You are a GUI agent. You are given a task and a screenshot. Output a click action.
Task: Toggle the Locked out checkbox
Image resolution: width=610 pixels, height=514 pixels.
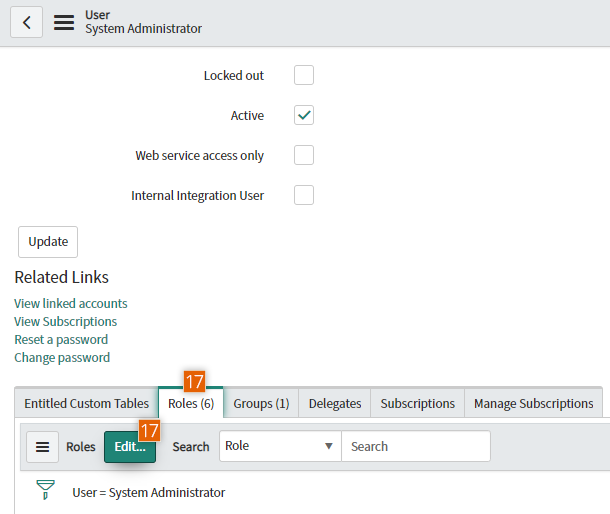tap(304, 75)
